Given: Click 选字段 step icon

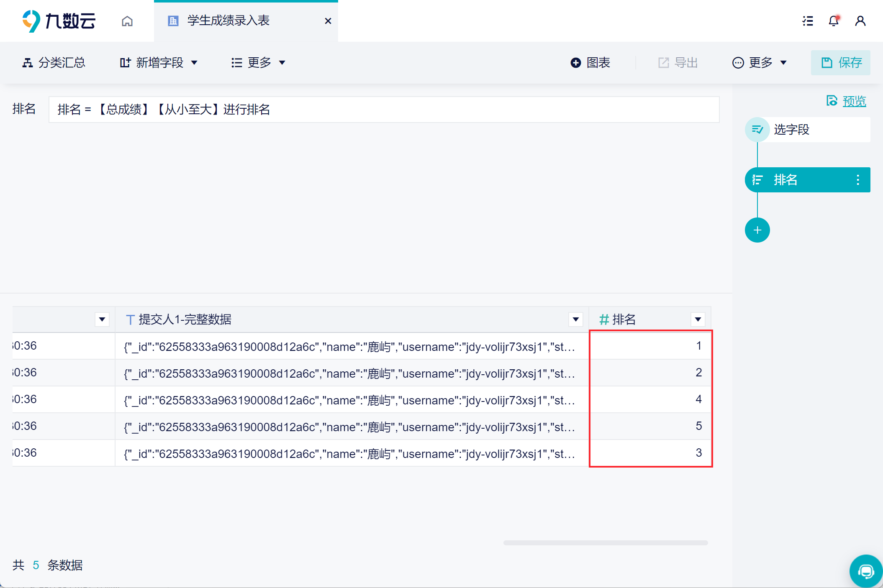Looking at the screenshot, I should pyautogui.click(x=757, y=130).
